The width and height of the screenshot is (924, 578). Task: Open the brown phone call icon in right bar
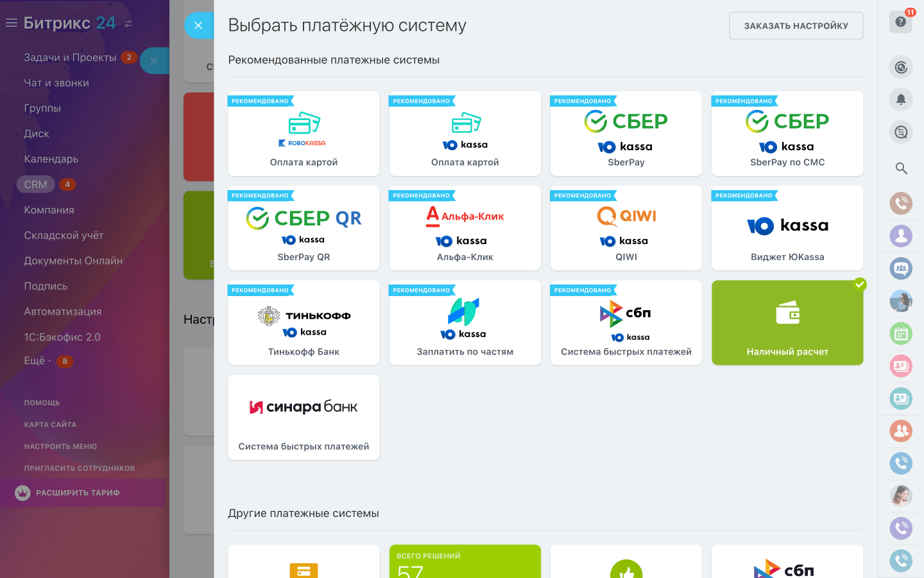(901, 204)
